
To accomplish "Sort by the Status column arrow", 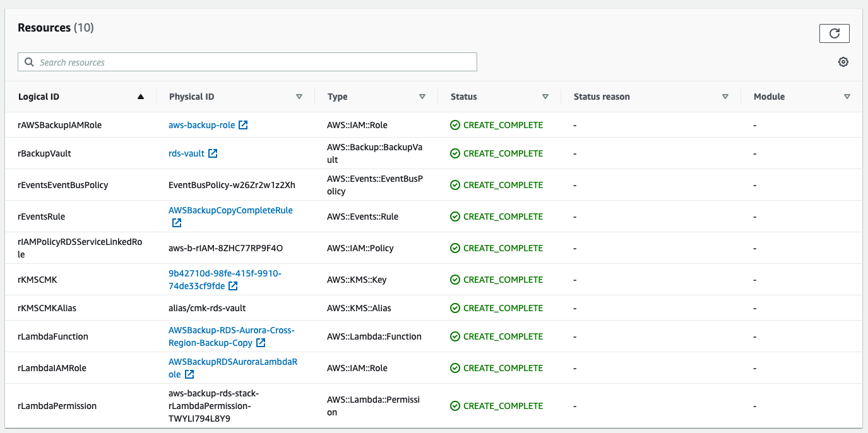I will click(x=545, y=97).
